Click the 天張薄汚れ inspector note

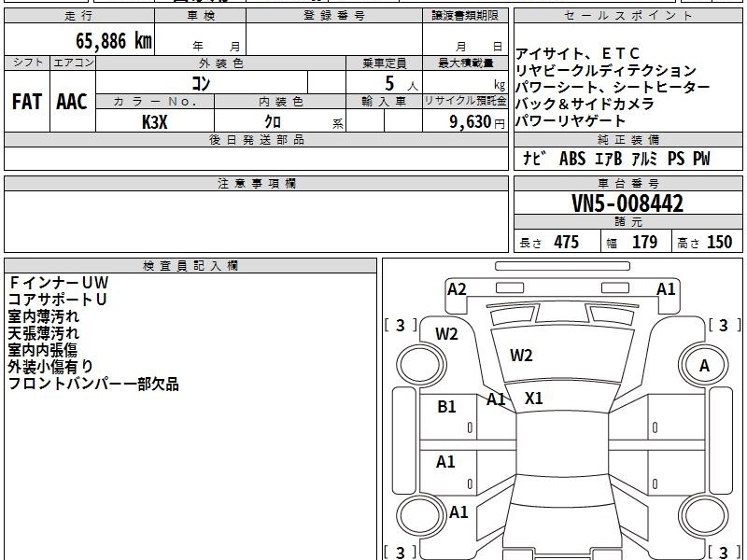tap(43, 333)
